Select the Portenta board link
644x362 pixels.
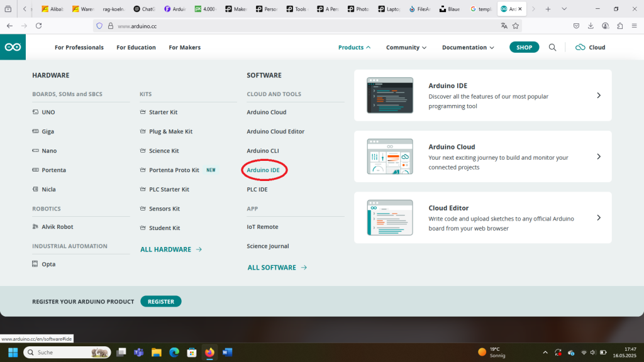49,170
